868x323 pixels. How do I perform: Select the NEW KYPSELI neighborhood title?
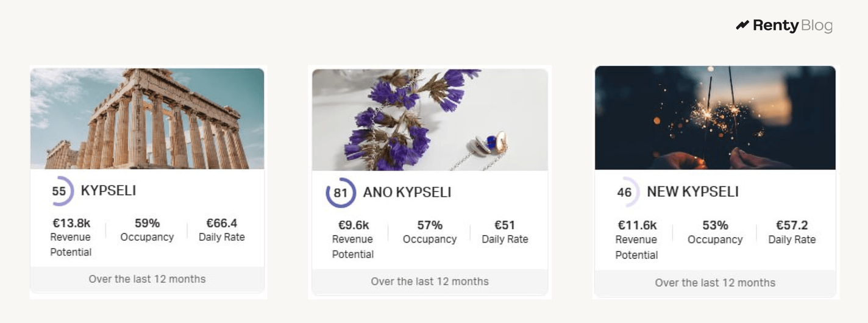692,192
